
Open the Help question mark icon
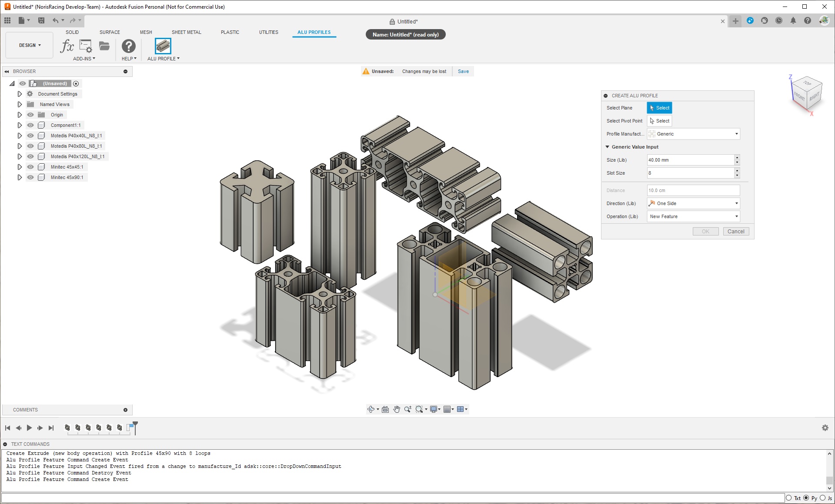pyautogui.click(x=128, y=46)
